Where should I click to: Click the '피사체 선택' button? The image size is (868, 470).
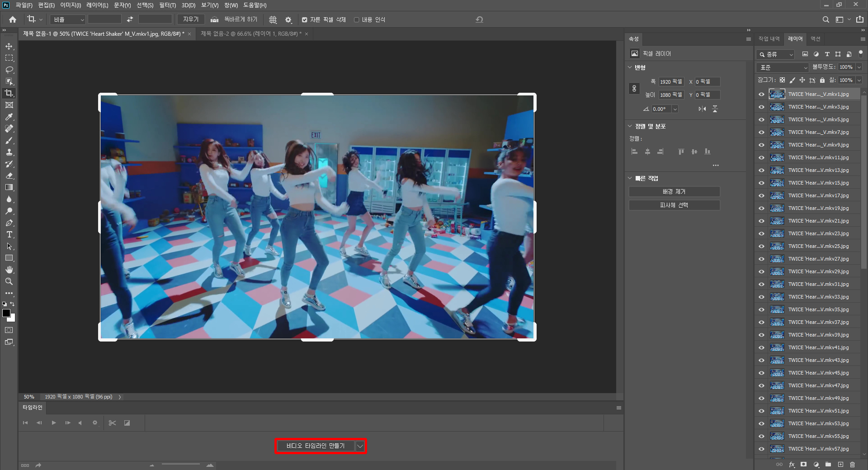(x=674, y=205)
